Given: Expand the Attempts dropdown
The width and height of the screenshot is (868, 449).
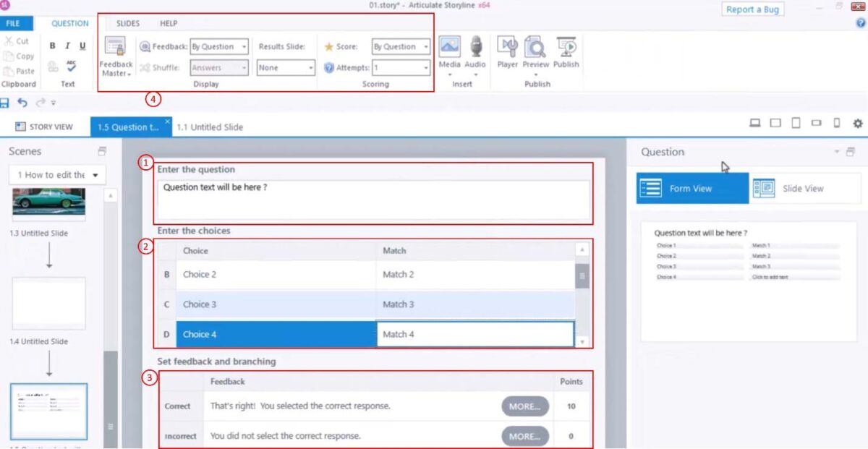Looking at the screenshot, I should tap(401, 68).
